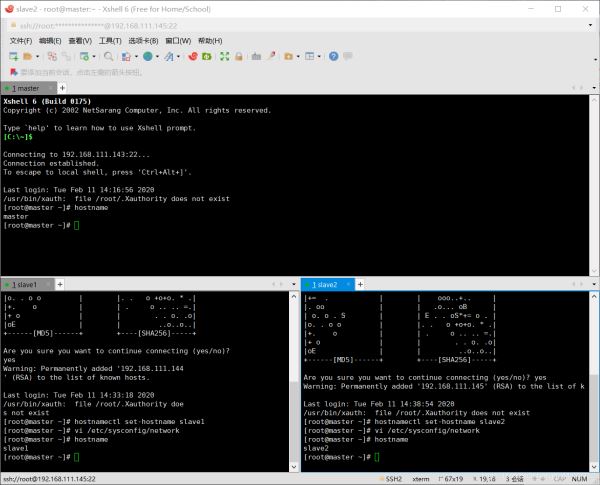Open the 帮助(H) menu
Screen dimensions: 600x485
pyautogui.click(x=210, y=41)
